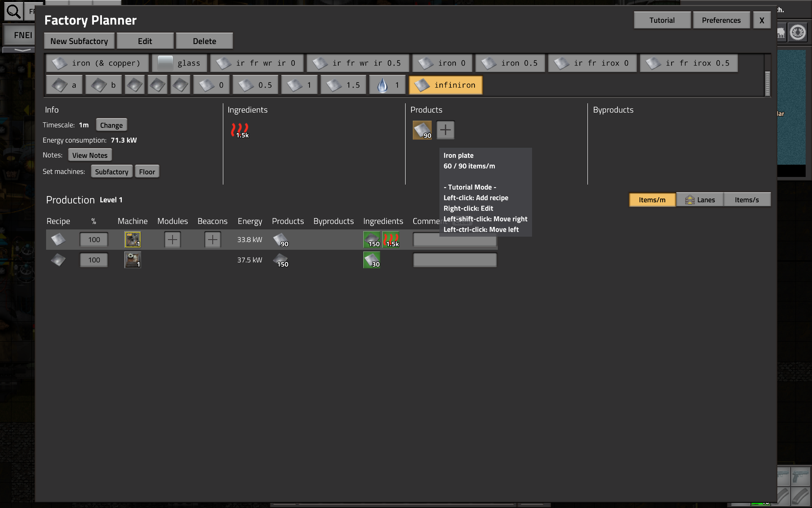Click the iron ore ingredient showing 150
The height and width of the screenshot is (508, 812).
pos(372,240)
